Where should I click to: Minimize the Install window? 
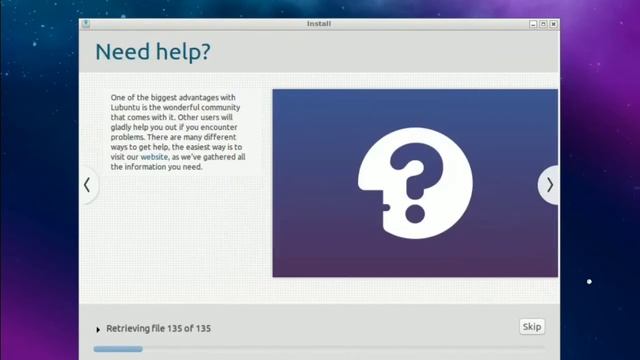pyautogui.click(x=533, y=24)
